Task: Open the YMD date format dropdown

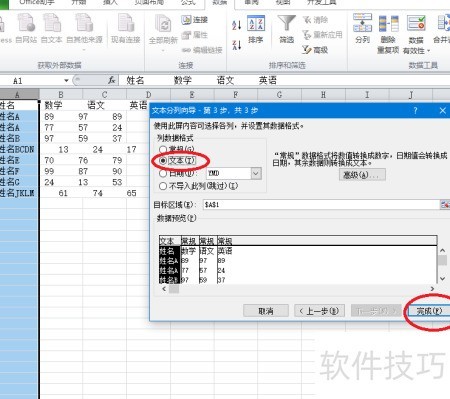Action: coord(256,173)
